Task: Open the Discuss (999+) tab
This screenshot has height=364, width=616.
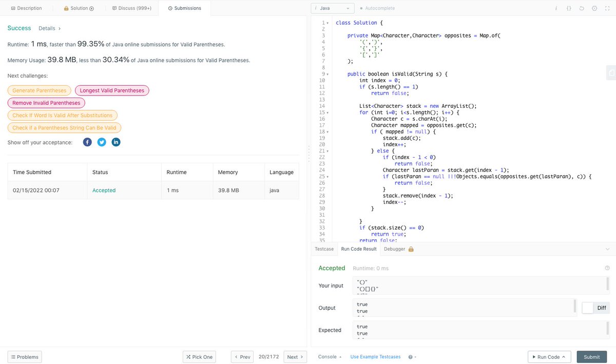Action: (x=132, y=8)
